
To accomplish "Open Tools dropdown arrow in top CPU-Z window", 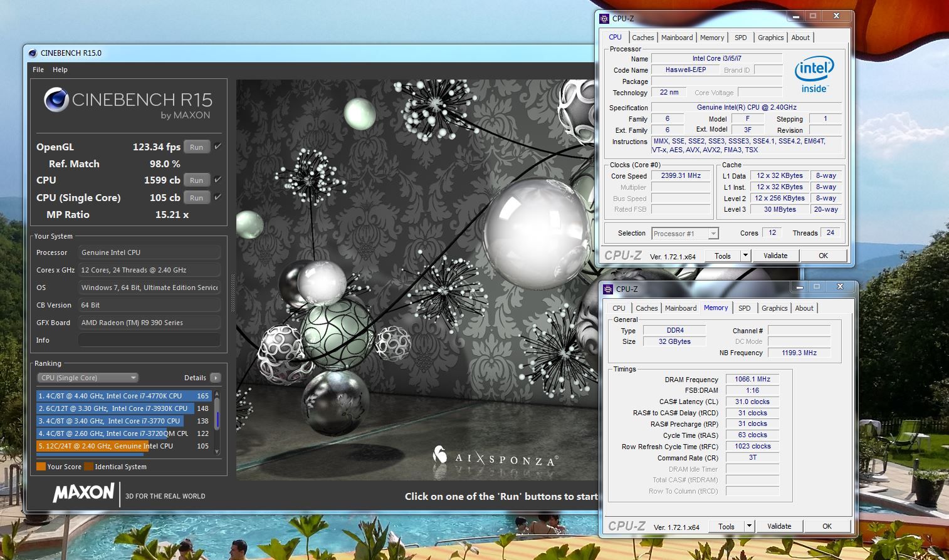I will tap(745, 256).
